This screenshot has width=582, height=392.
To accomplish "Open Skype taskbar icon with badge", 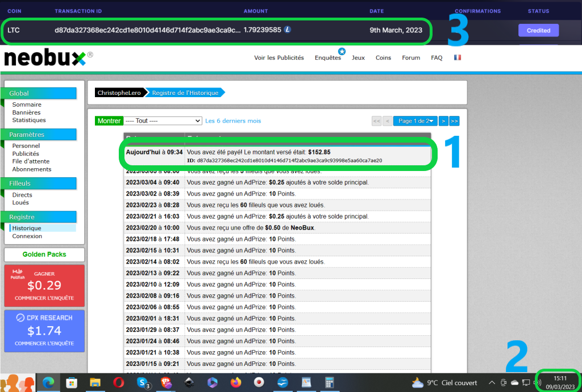I will (143, 382).
